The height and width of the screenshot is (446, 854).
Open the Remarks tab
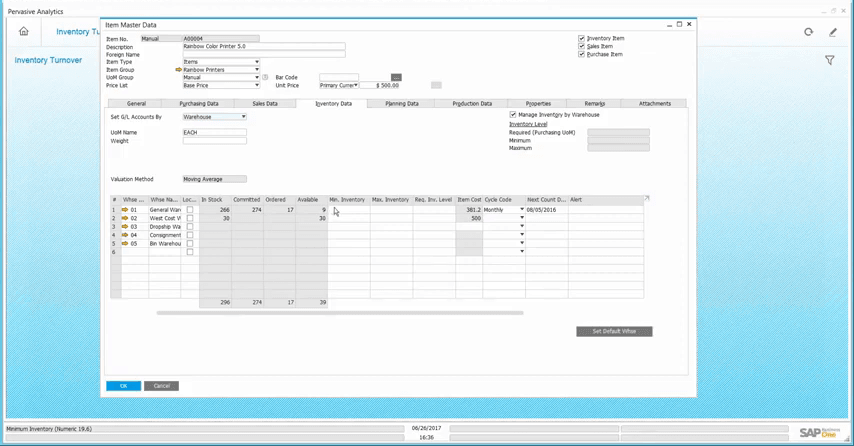[595, 103]
